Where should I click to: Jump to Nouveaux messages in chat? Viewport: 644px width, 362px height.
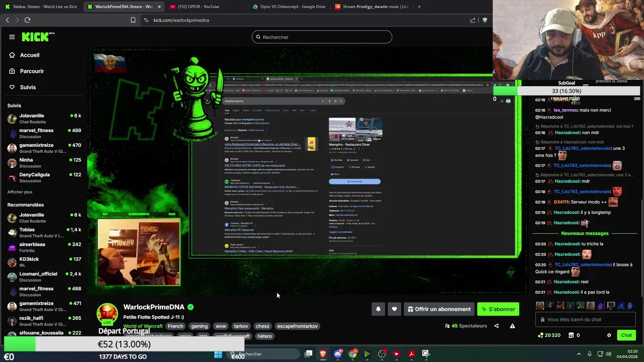[x=585, y=233]
